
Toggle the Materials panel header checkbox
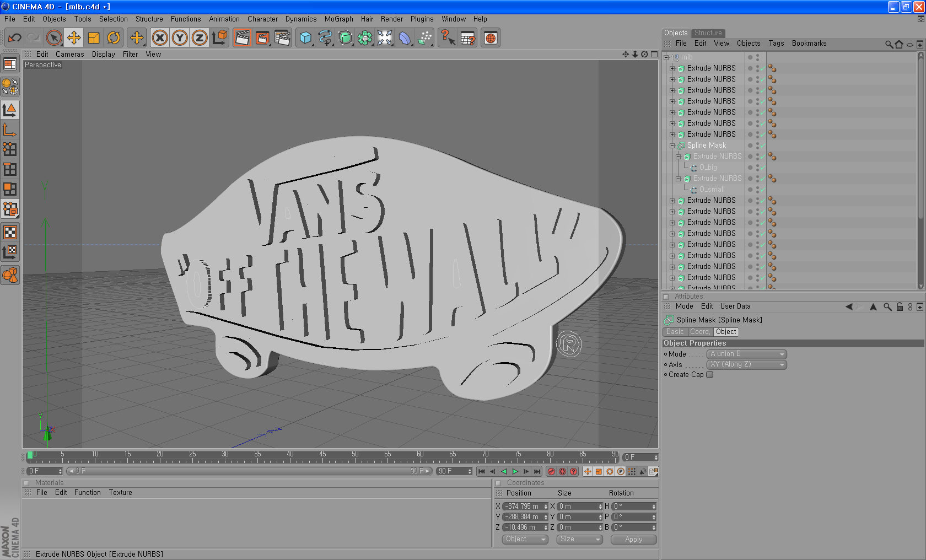(x=26, y=483)
